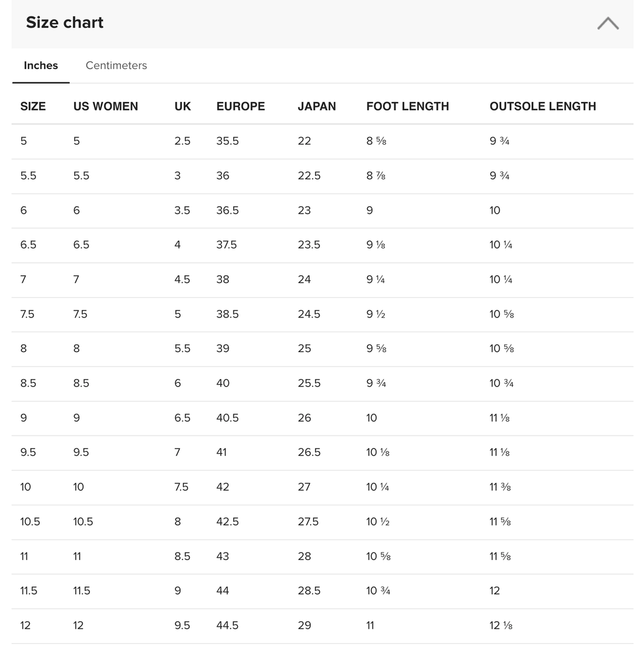644x650 pixels.
Task: Click the Europe 40.5 cell
Action: point(227,418)
